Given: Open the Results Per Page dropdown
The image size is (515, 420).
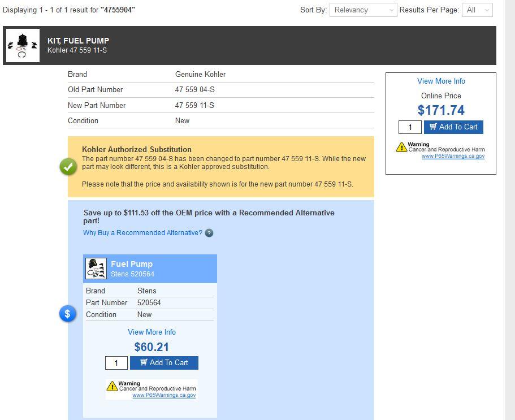Looking at the screenshot, I should (477, 10).
